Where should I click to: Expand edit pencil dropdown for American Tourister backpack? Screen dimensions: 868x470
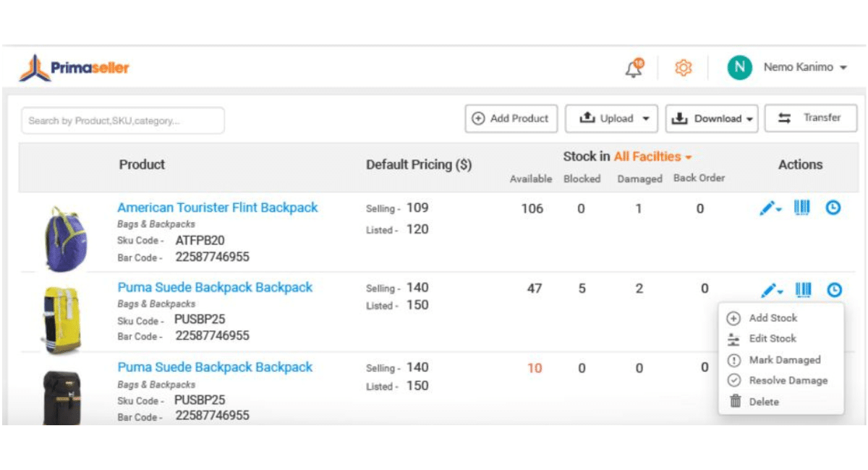tap(770, 209)
